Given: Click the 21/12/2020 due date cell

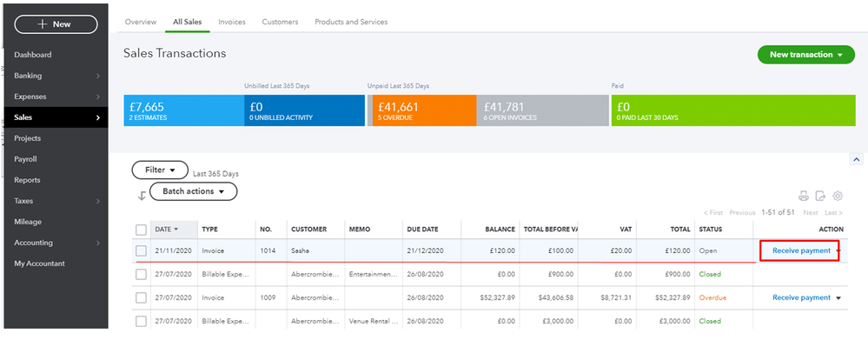Looking at the screenshot, I should coord(425,250).
